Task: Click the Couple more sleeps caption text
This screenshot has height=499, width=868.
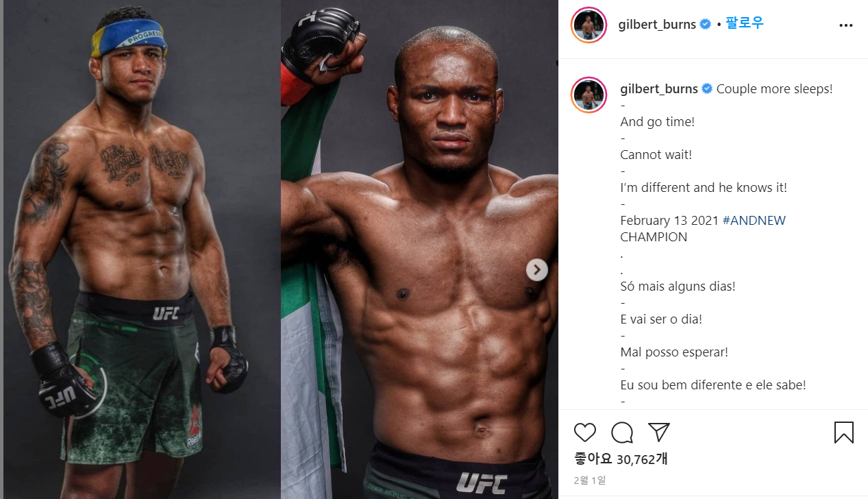Action: 775,89
